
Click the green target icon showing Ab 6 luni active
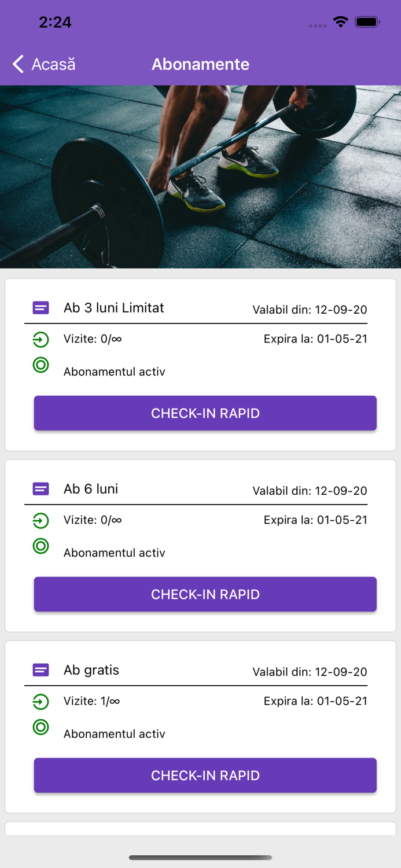point(40,546)
